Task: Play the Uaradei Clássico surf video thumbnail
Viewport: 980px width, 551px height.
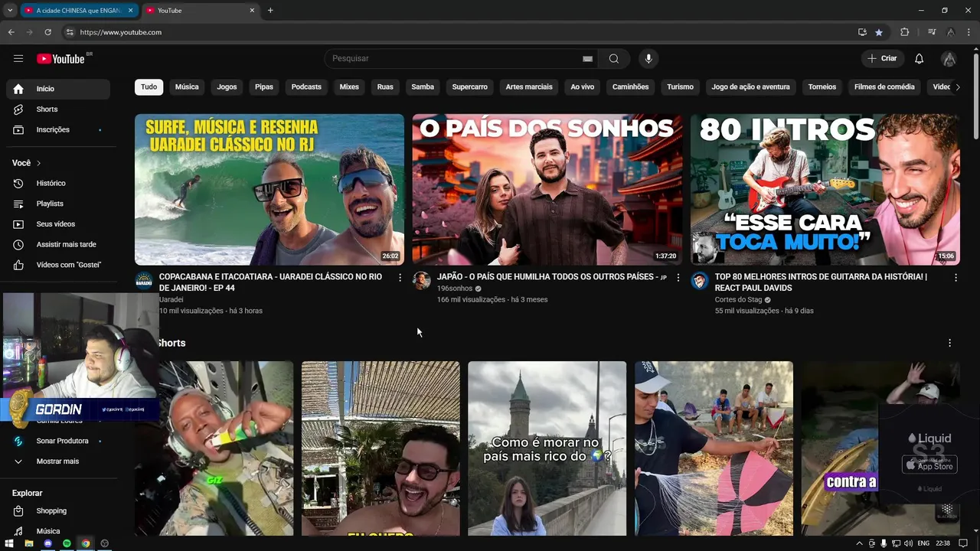Action: [x=269, y=189]
